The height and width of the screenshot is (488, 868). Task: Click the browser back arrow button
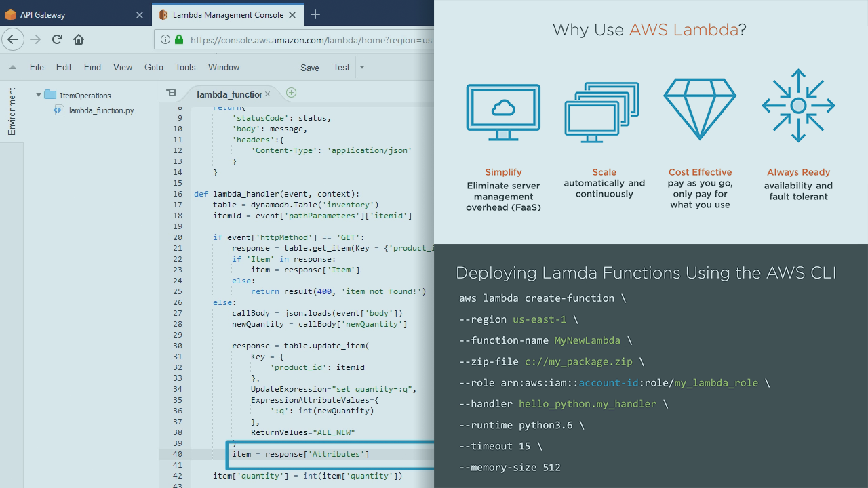(x=13, y=39)
